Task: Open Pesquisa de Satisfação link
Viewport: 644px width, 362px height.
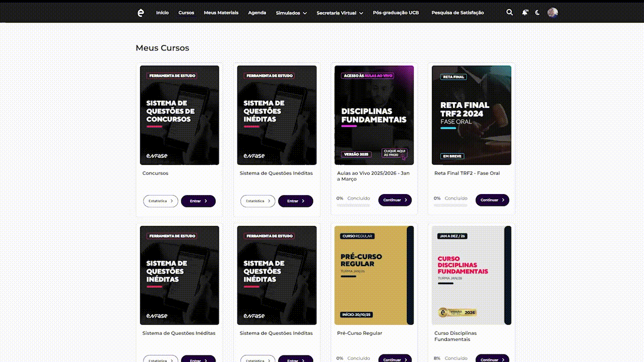Action: [457, 13]
